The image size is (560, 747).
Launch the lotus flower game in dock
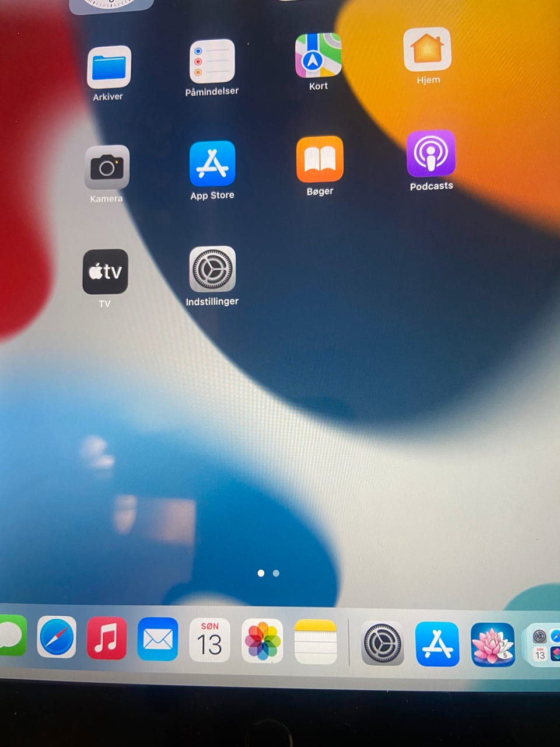(493, 645)
